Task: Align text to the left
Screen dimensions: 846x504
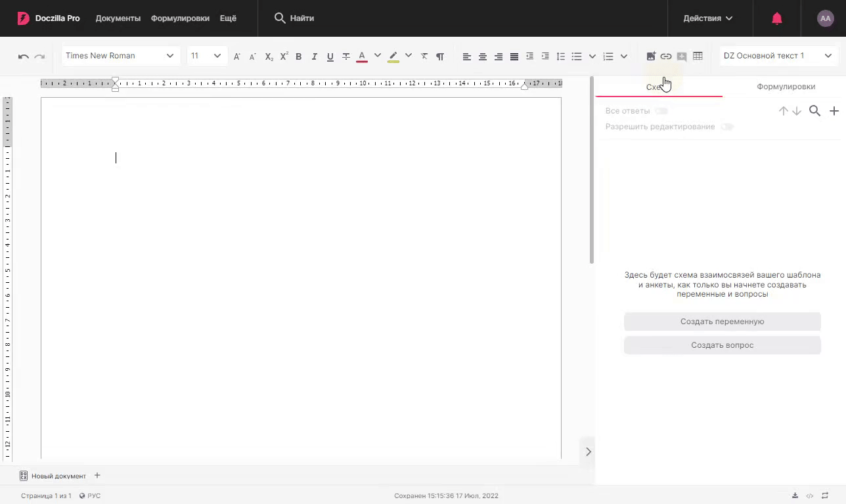Action: [x=467, y=56]
